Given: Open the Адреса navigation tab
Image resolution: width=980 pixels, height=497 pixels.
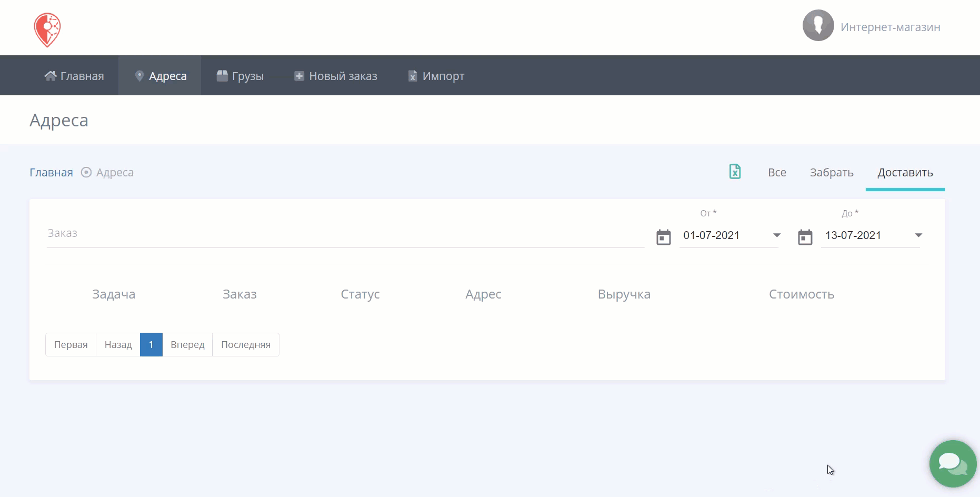Looking at the screenshot, I should tap(160, 76).
